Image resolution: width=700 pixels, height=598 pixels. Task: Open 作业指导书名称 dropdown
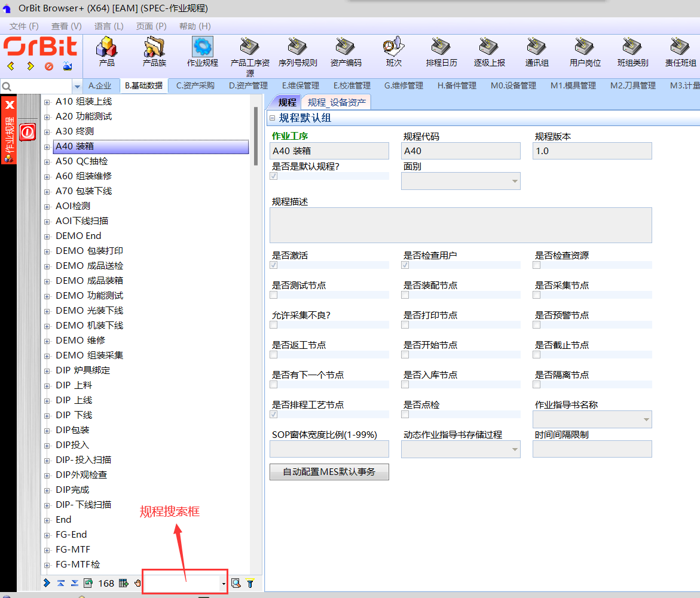pyautogui.click(x=646, y=419)
